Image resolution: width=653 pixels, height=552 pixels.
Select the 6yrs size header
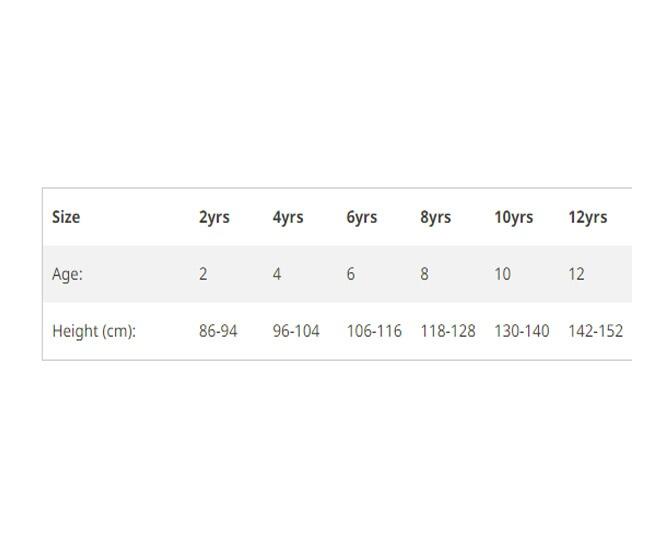tap(361, 217)
